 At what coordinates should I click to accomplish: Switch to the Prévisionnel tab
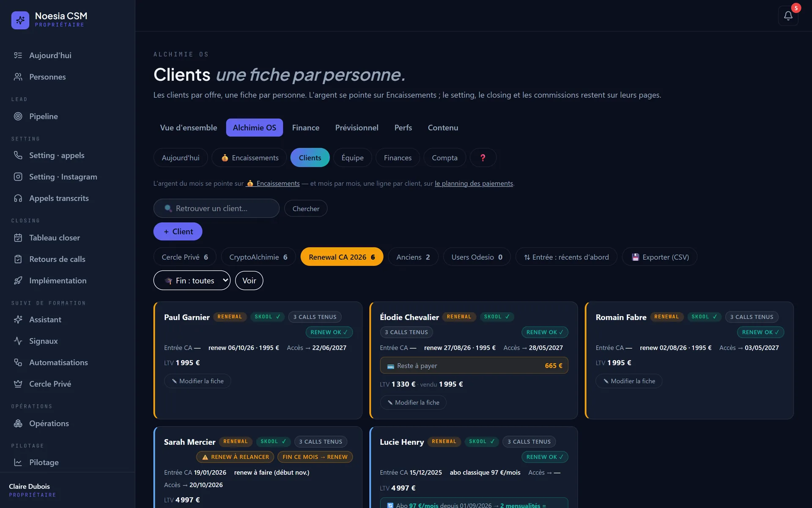[357, 127]
